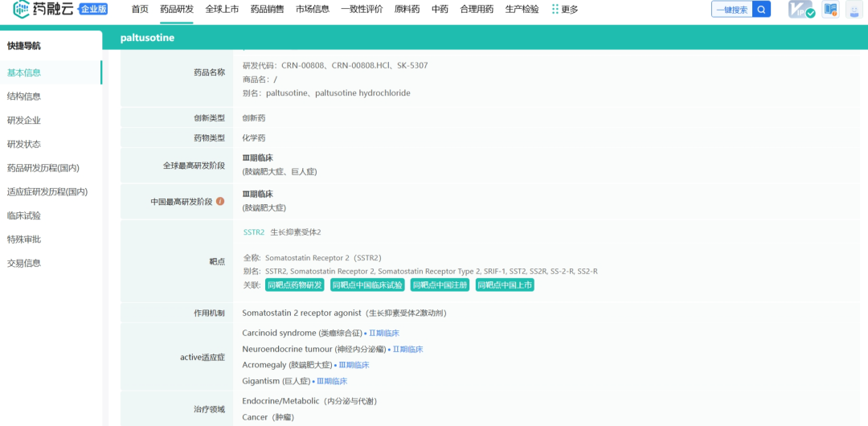Go to 一致性评价 in top navigation
Image resolution: width=868 pixels, height=426 pixels.
362,10
